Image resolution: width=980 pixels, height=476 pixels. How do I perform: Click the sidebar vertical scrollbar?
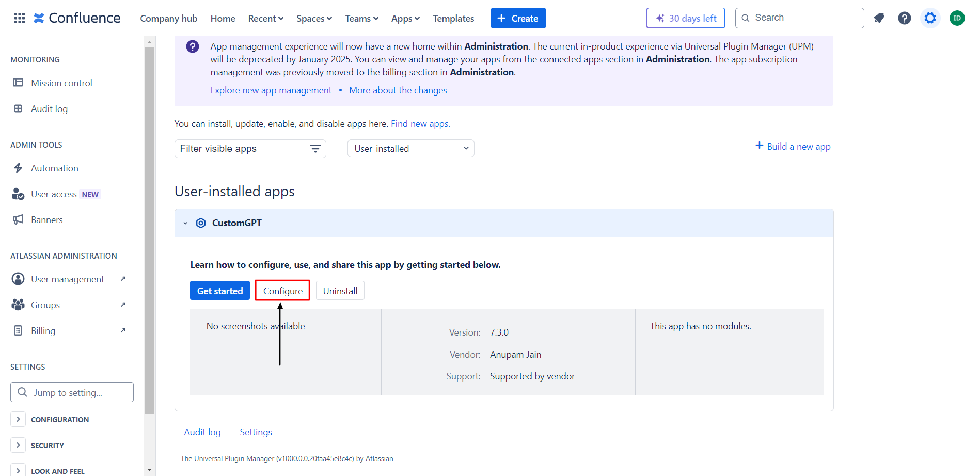(150, 230)
